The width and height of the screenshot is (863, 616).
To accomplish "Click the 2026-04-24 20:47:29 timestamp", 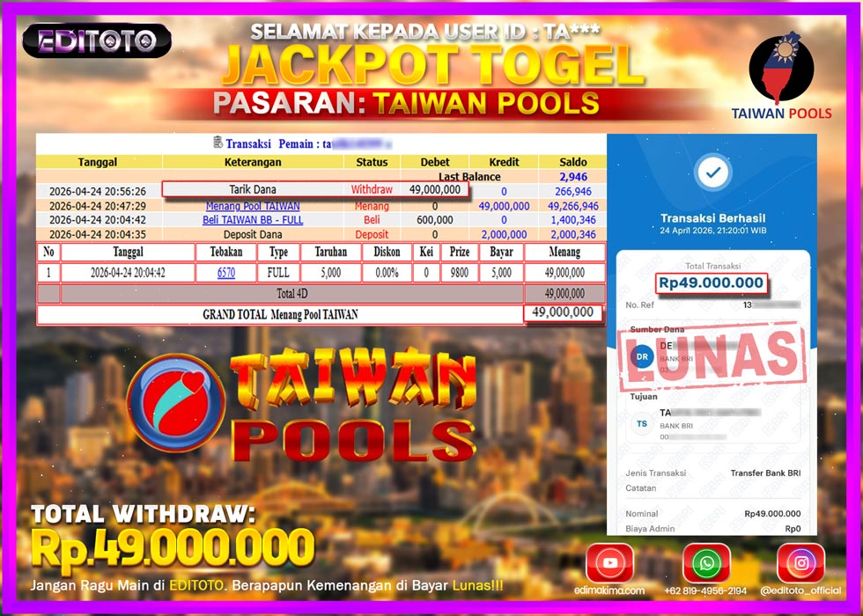I will 98,206.
